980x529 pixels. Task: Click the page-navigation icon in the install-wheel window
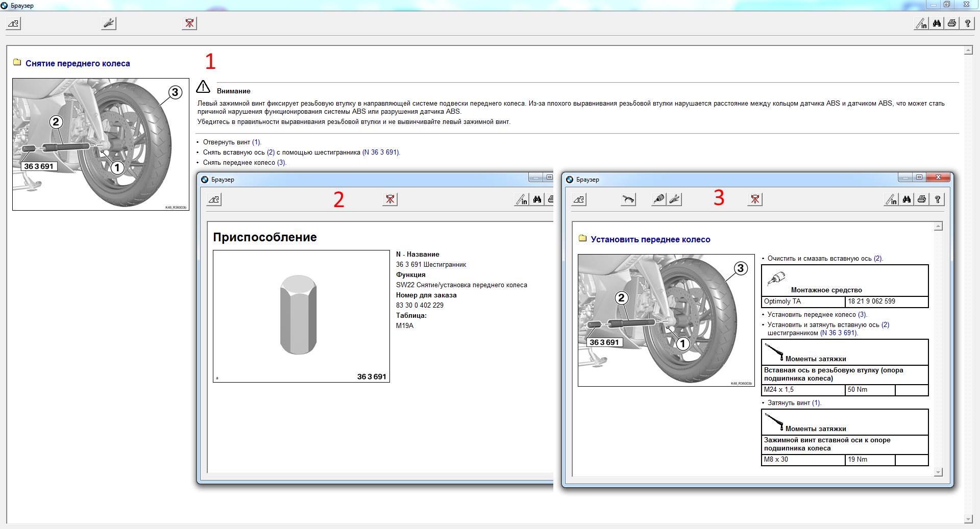pos(579,199)
